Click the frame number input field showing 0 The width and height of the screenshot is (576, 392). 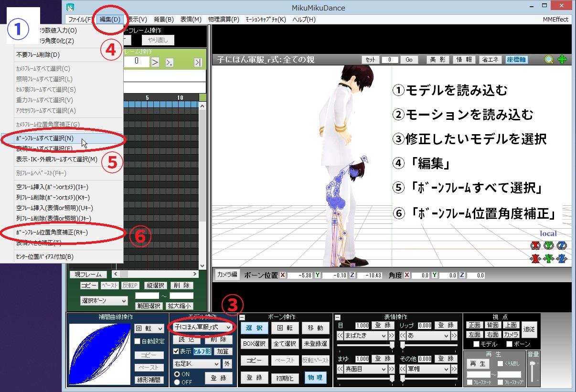136,61
